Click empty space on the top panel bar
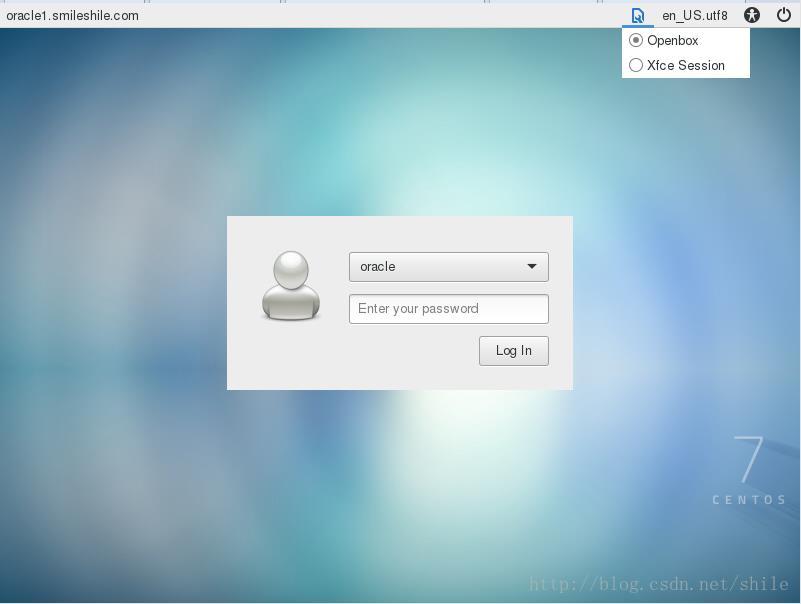 tap(400, 15)
